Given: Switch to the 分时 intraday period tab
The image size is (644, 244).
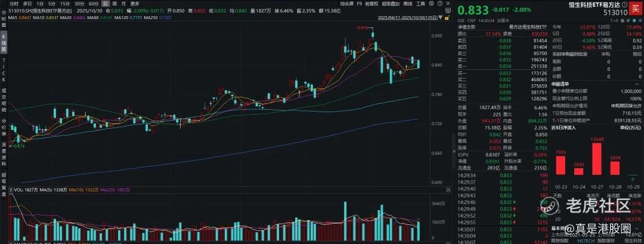Looking at the screenshot, I should click(x=14, y=4).
